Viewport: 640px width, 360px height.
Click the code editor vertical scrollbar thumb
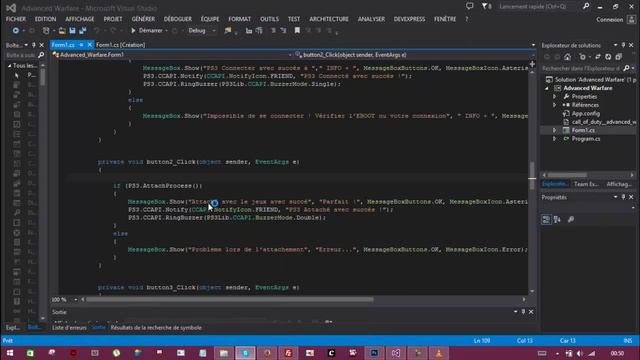532,176
